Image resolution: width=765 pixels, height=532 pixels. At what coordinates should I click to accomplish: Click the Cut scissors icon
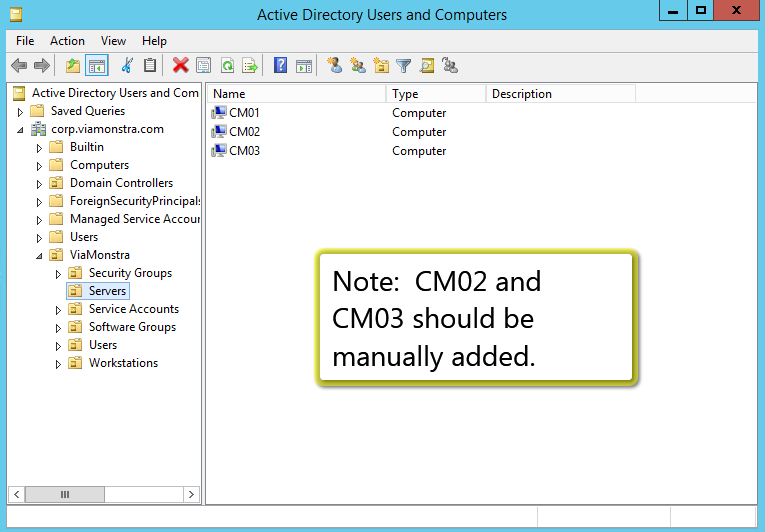[x=127, y=66]
